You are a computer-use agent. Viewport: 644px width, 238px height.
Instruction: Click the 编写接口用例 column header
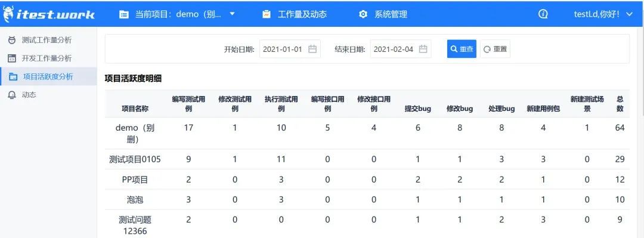click(327, 104)
